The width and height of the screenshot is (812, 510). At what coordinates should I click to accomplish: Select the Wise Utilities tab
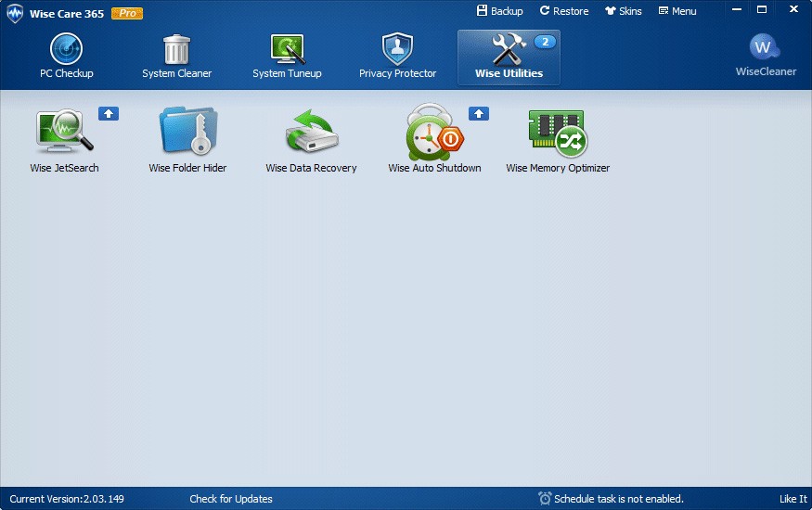(x=509, y=57)
